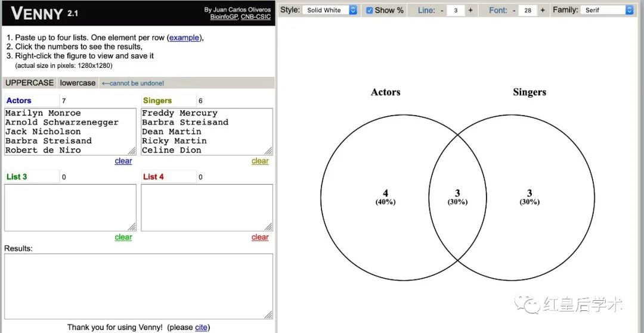
Task: Click the Venny 2.1 title logo
Action: [44, 14]
